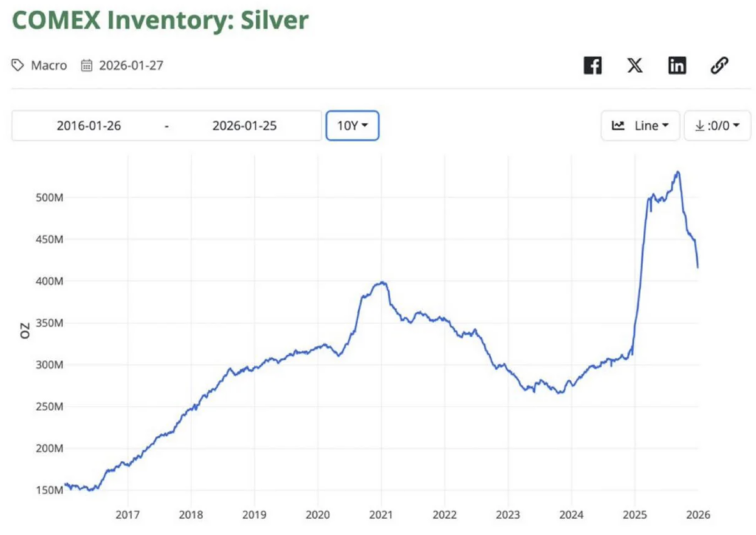Open the 10Y time range dropdown

coord(352,125)
